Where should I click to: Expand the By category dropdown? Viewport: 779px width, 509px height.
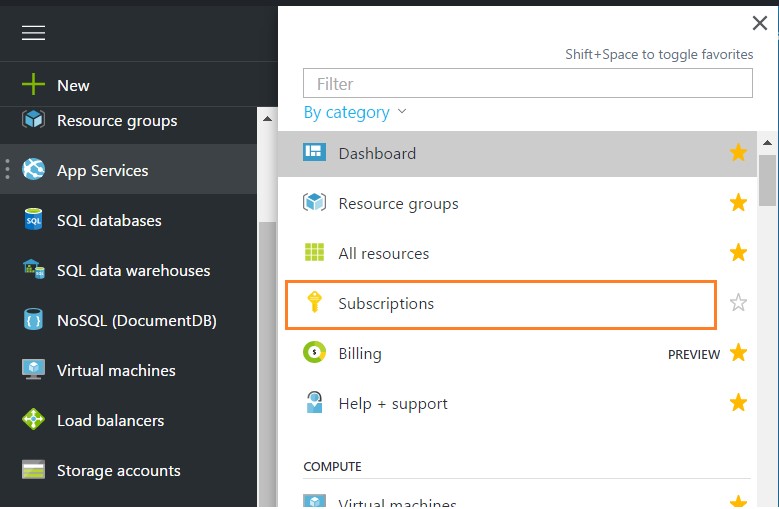[x=355, y=112]
